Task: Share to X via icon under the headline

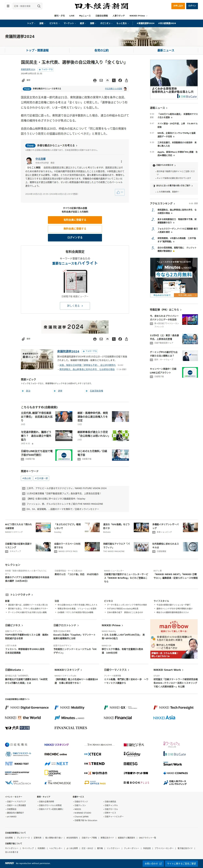Action: click(114, 81)
